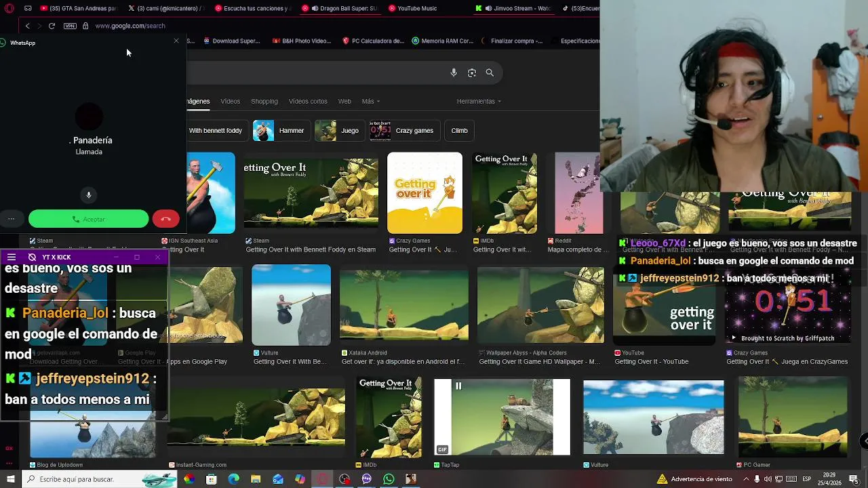Focus the Opera browser taskbar icon
This screenshot has height=488, width=868.
(322, 479)
